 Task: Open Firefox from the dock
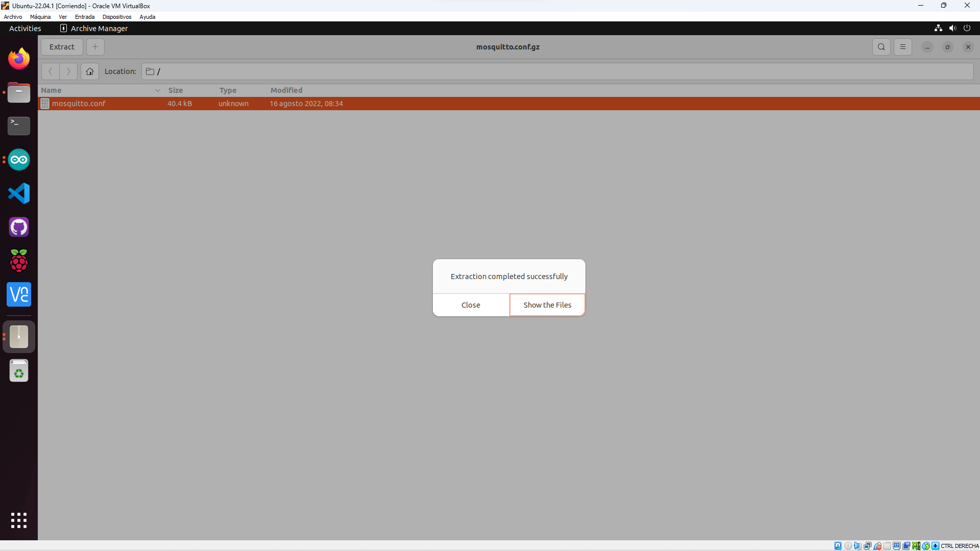tap(19, 59)
